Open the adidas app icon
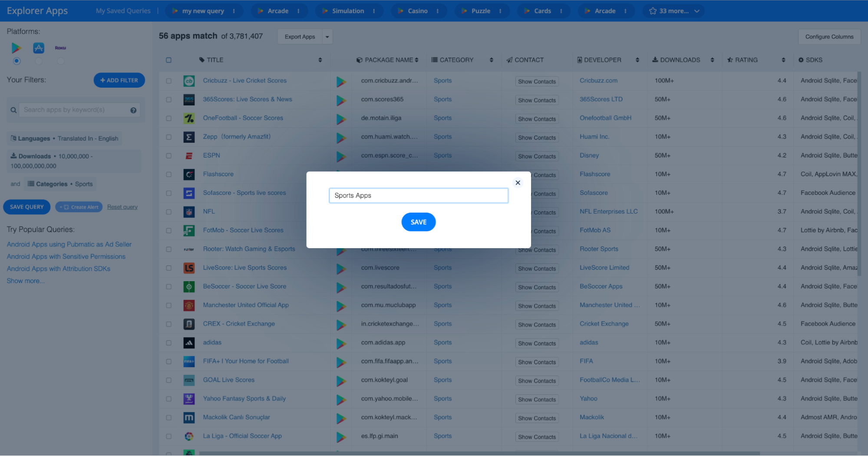Viewport: 868px width, 456px height. coord(189,342)
